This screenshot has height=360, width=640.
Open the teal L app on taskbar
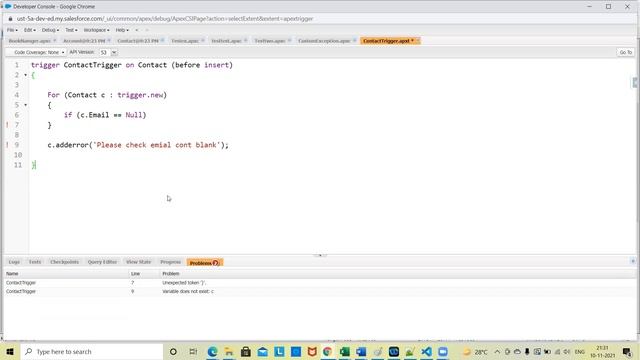(x=279, y=352)
